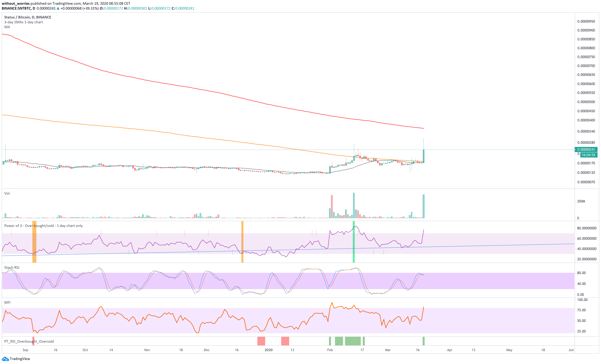Click the TradingView wordmark at bottom left
Image resolution: width=601 pixels, height=364 pixels.
coord(20,359)
